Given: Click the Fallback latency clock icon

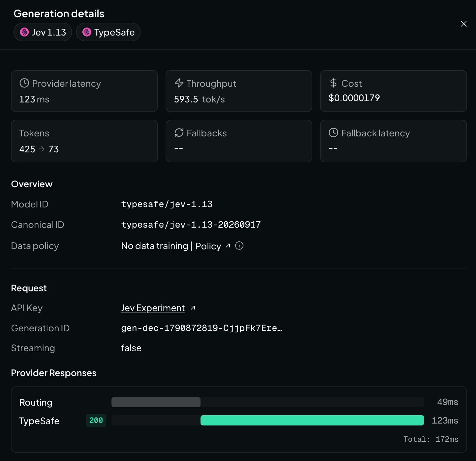Looking at the screenshot, I should tap(333, 133).
